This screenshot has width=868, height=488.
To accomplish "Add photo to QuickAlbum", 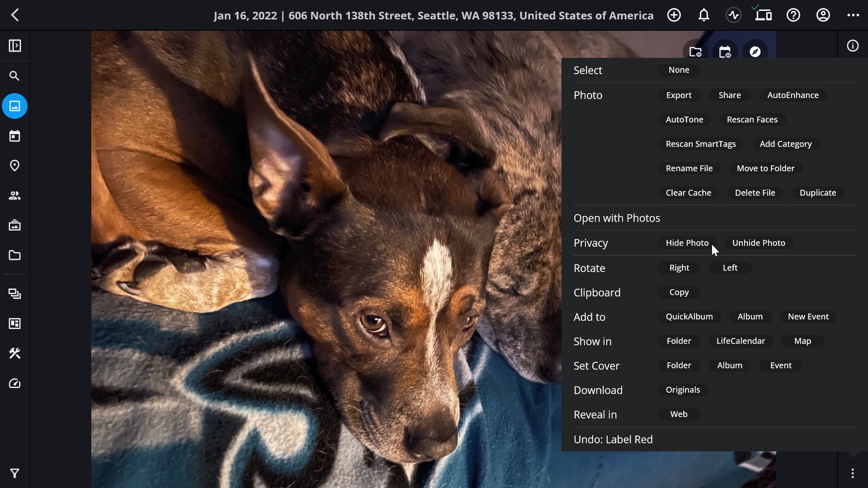I will click(x=689, y=317).
